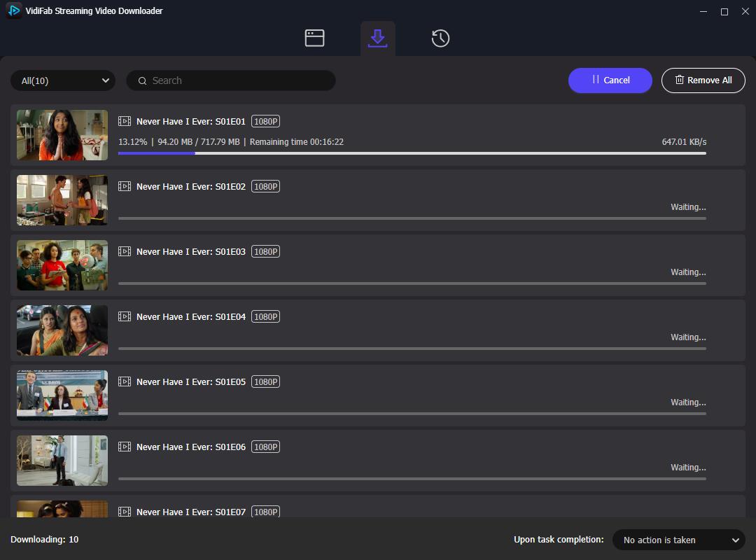Select the S01E06 episode thumbnail
Image resolution: width=756 pixels, height=560 pixels.
point(62,461)
